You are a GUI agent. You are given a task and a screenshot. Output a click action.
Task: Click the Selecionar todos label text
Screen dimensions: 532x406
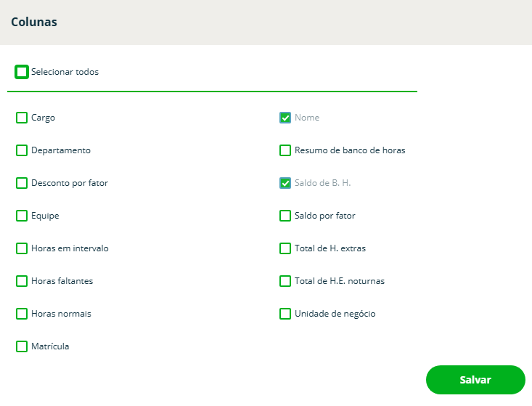coord(65,72)
